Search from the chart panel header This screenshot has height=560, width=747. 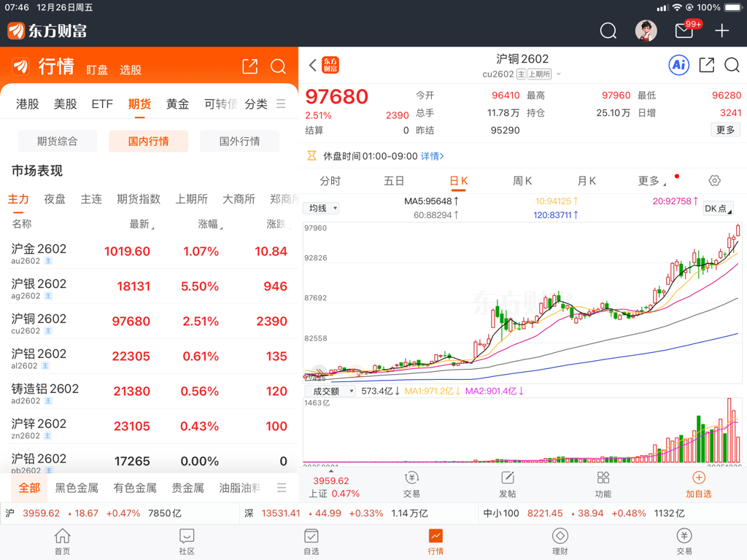click(x=732, y=65)
